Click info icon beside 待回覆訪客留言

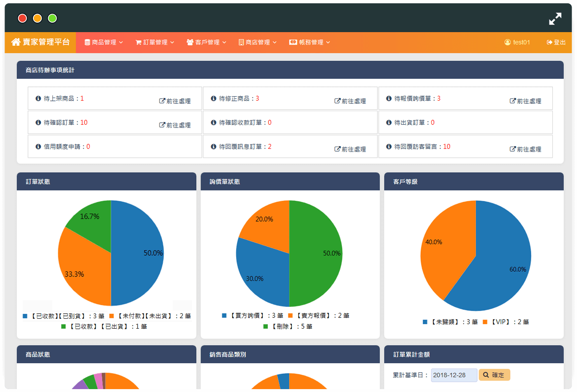(389, 147)
